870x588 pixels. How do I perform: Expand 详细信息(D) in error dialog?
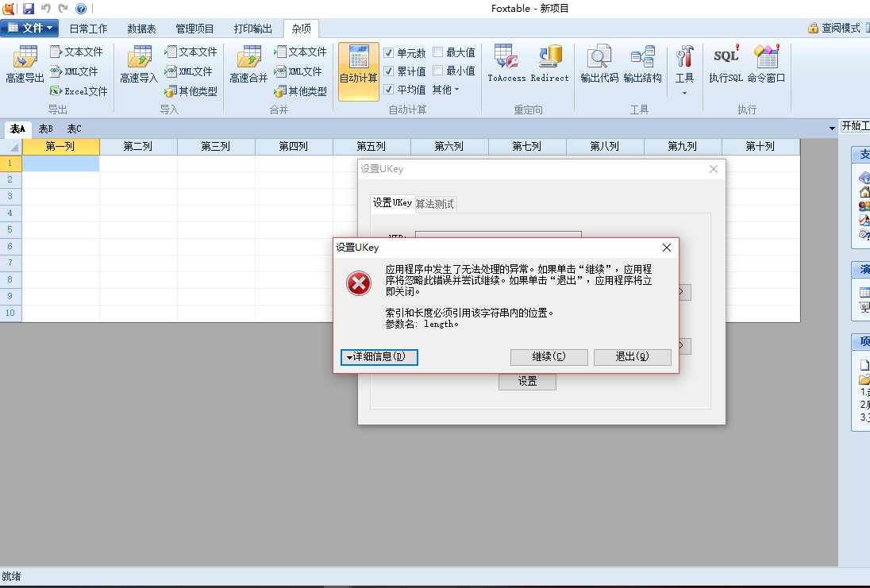[379, 356]
